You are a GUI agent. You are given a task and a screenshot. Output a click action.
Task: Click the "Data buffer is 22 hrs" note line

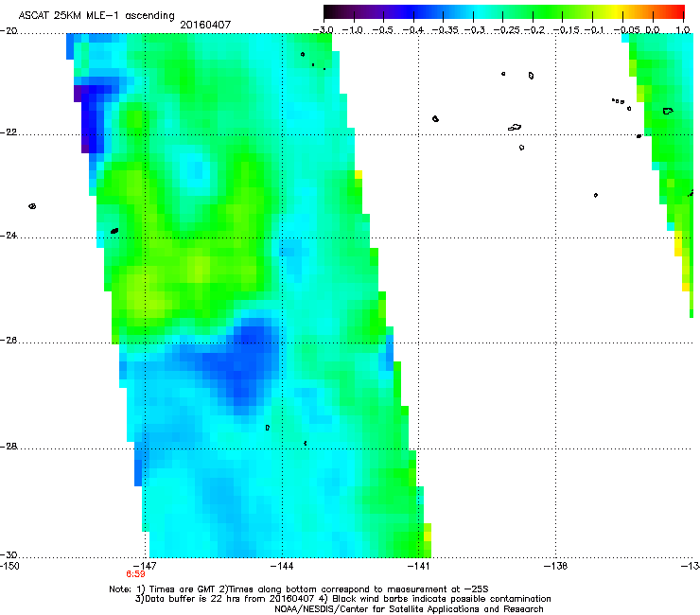point(342,599)
